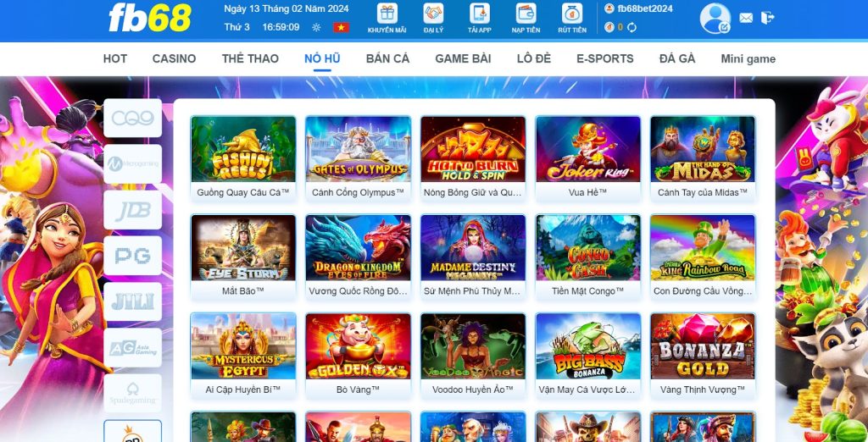Image resolution: width=868 pixels, height=442 pixels.
Task: Refresh the balance with the circular arrows
Action: click(x=632, y=27)
